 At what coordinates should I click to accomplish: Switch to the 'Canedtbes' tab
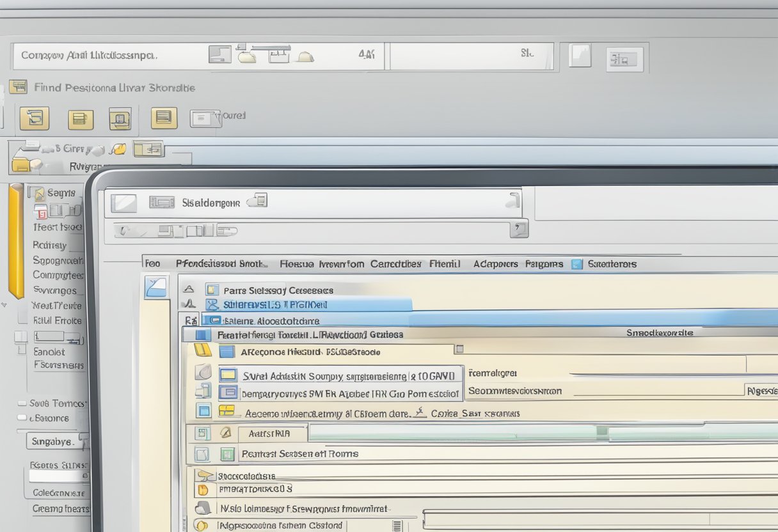(x=395, y=263)
